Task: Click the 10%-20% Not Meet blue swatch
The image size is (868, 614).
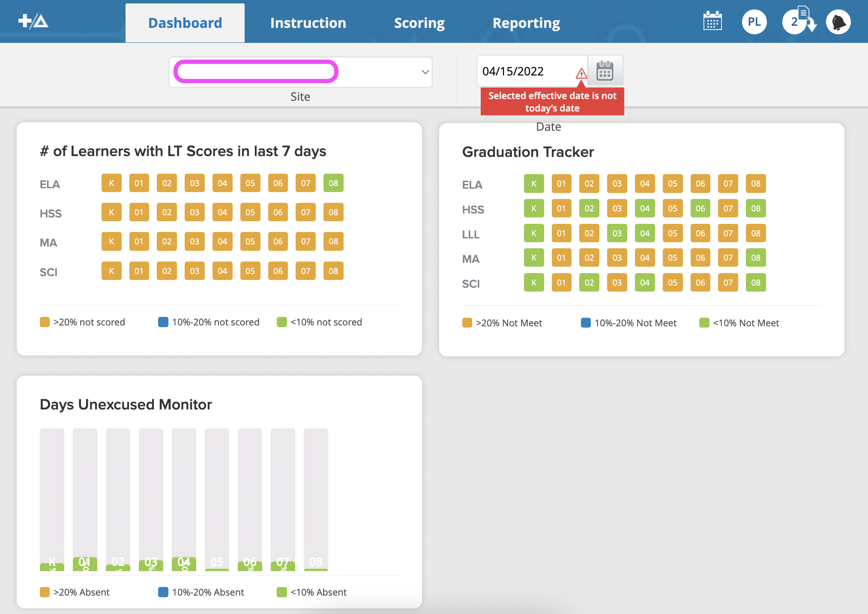Action: (x=586, y=323)
